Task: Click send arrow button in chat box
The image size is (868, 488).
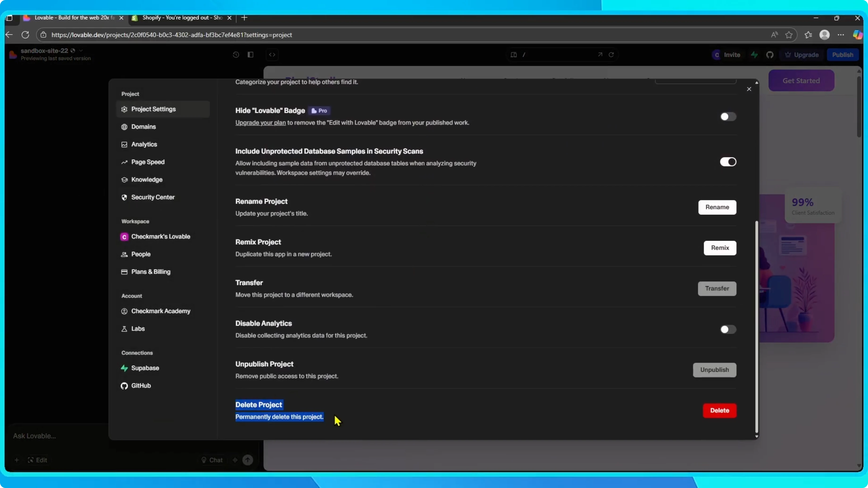Action: [x=248, y=460]
